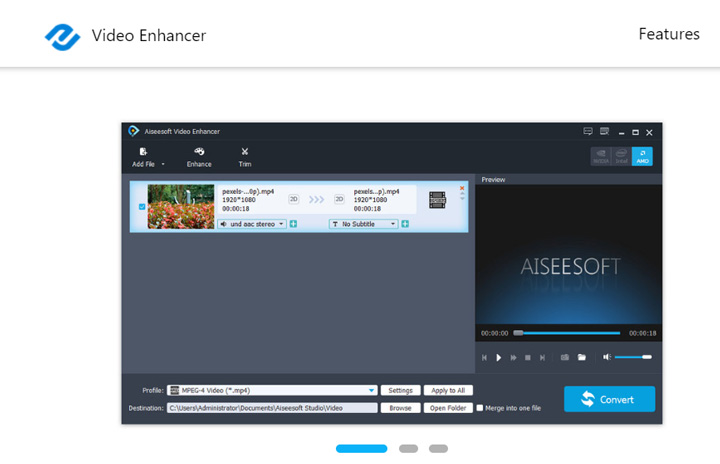
Task: Add a subtitle with plus icon
Action: pos(405,224)
